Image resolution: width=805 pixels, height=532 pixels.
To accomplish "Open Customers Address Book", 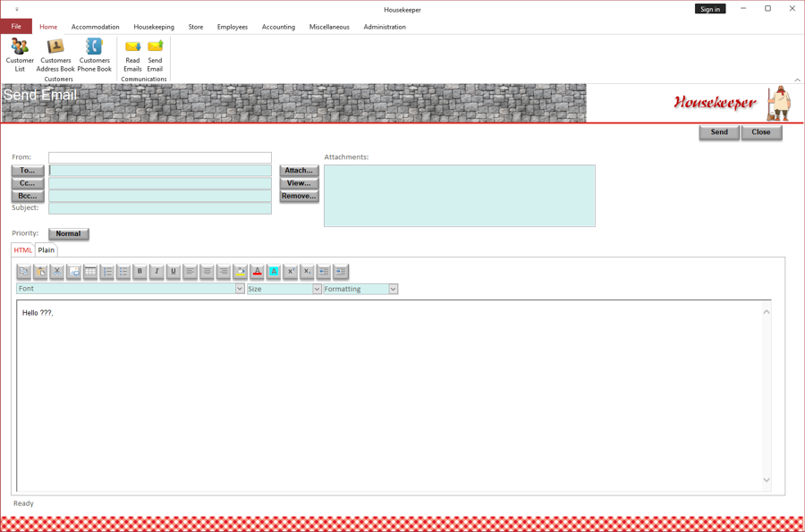I will [x=55, y=55].
